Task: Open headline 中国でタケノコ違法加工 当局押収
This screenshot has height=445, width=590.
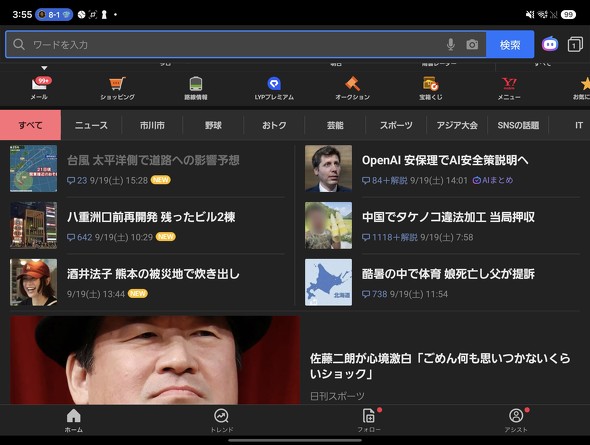Action: point(448,217)
